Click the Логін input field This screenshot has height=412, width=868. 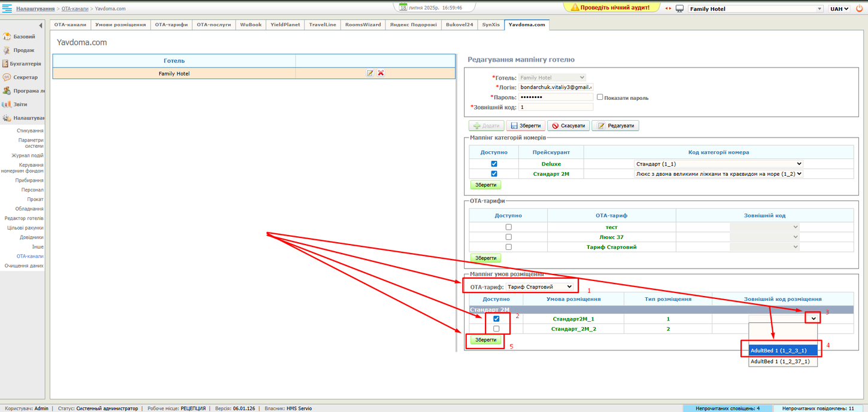coord(555,87)
